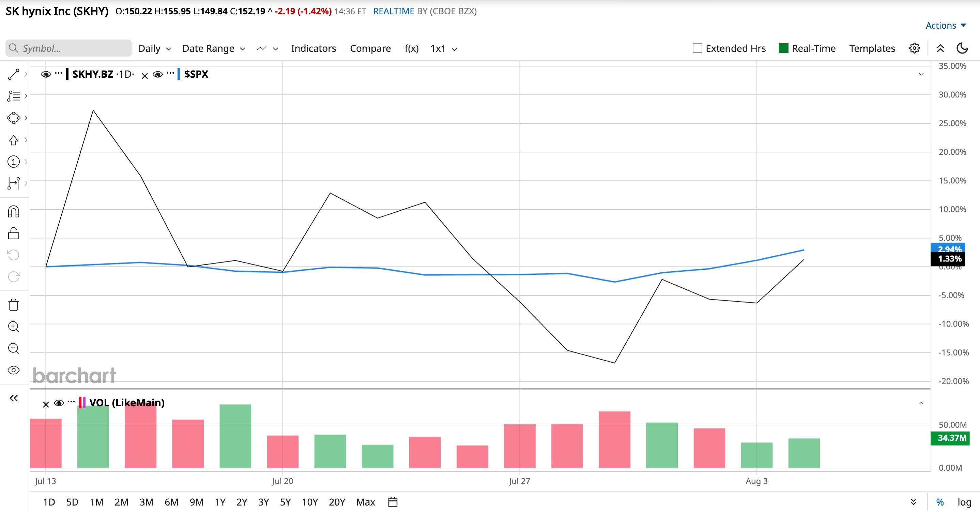
Task: Click the blue $SPX color swatch
Action: coord(179,74)
